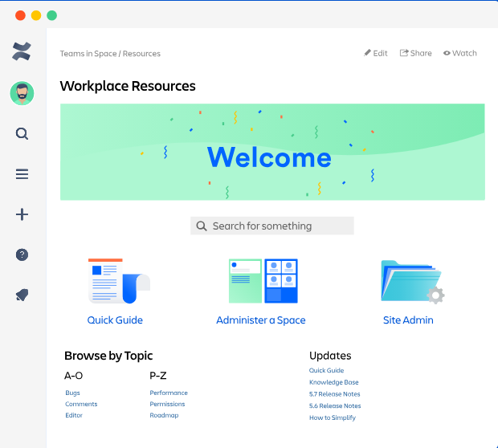Open the Bugs topic link
The image size is (498, 448).
click(x=72, y=393)
